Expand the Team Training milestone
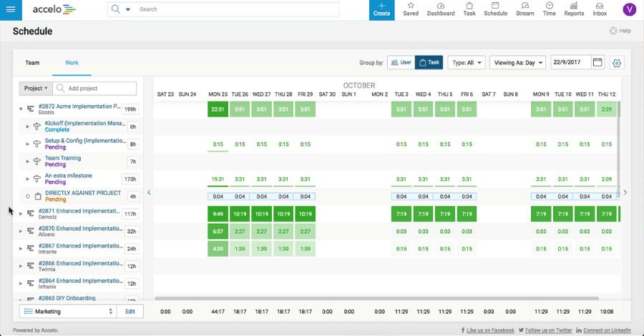This screenshot has height=336, width=644. click(27, 162)
